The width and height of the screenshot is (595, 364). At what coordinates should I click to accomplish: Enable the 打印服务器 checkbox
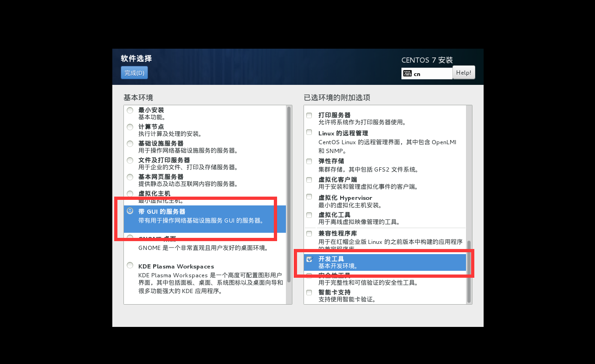(x=309, y=115)
